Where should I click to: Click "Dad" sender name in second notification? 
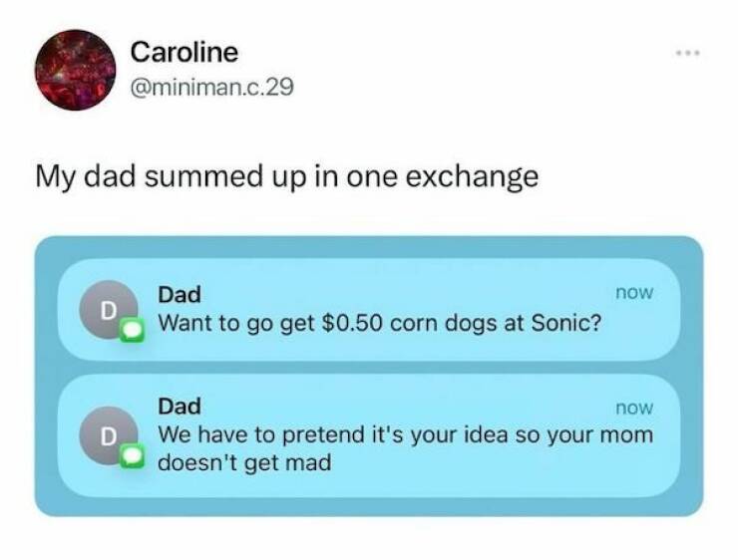coord(180,407)
